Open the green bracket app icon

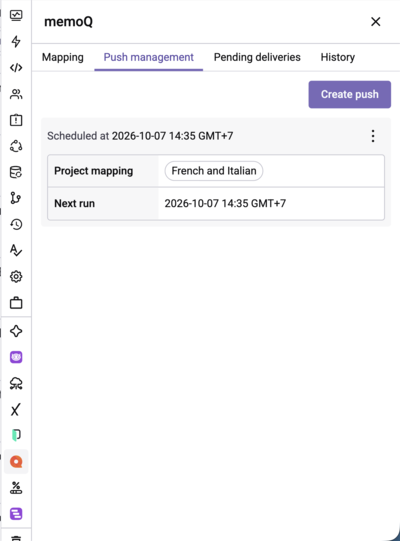[x=16, y=435]
